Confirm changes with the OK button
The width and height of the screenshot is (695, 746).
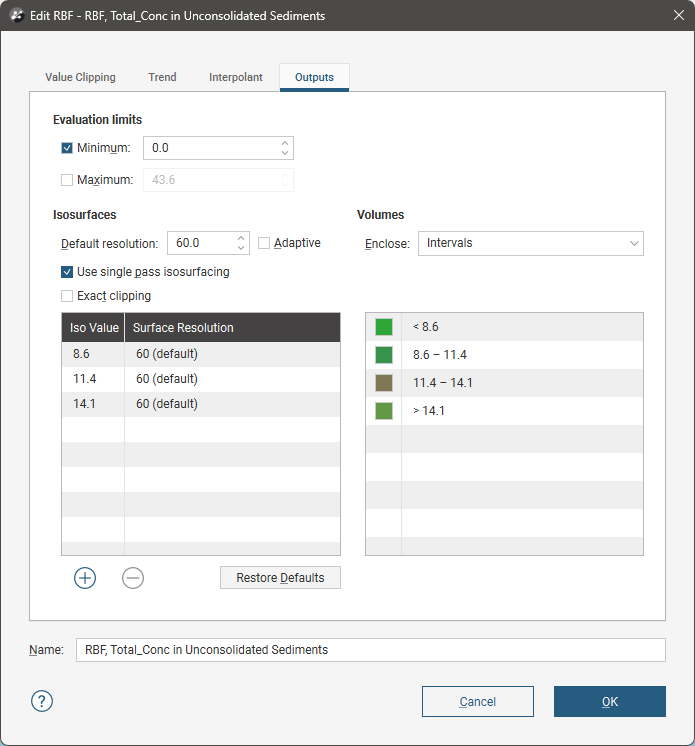point(609,701)
